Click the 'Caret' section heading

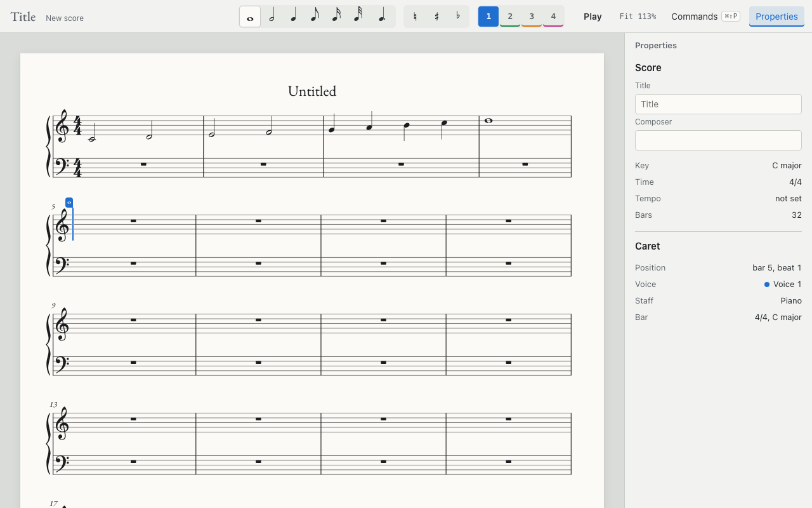pos(648,246)
